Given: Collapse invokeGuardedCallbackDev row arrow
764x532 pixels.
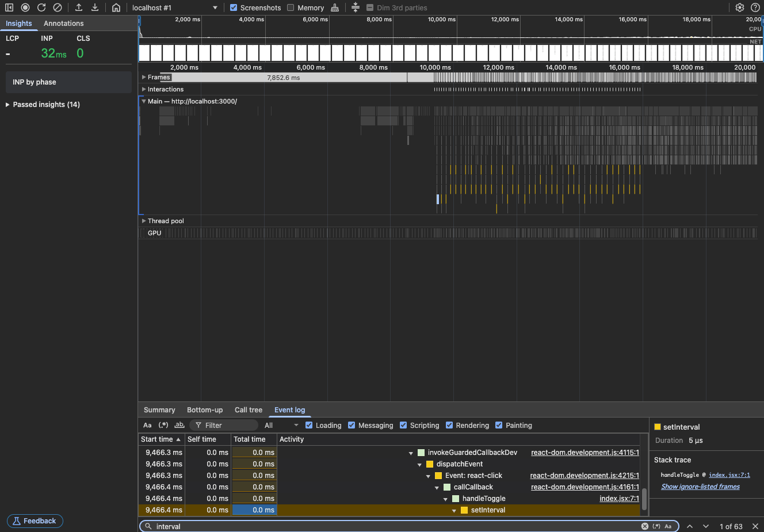Looking at the screenshot, I should click(411, 453).
